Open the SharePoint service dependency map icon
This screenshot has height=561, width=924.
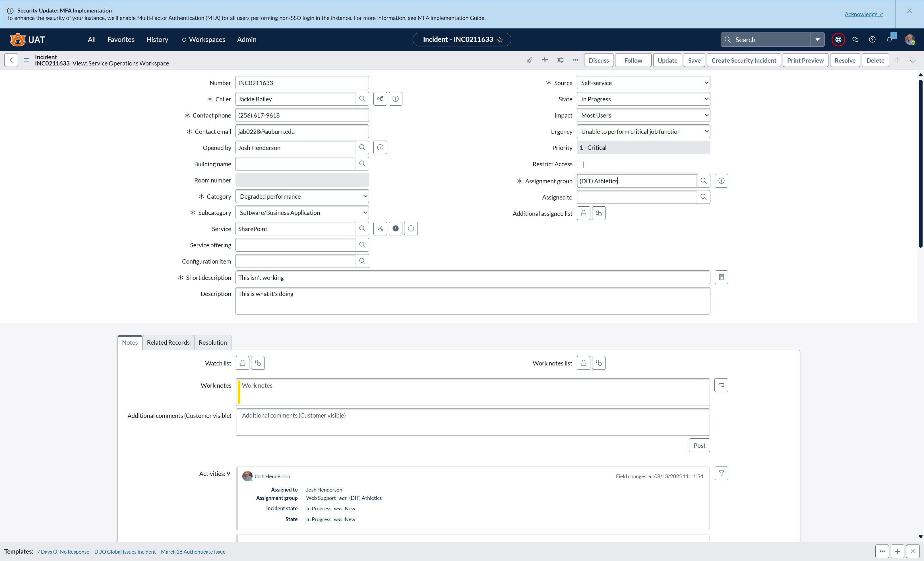[380, 229]
